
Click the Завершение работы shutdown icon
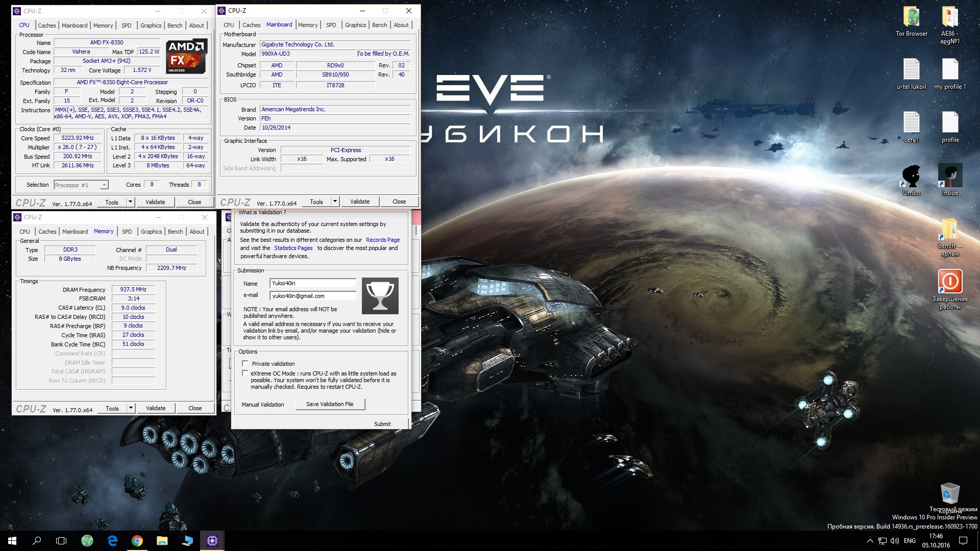click(x=950, y=290)
